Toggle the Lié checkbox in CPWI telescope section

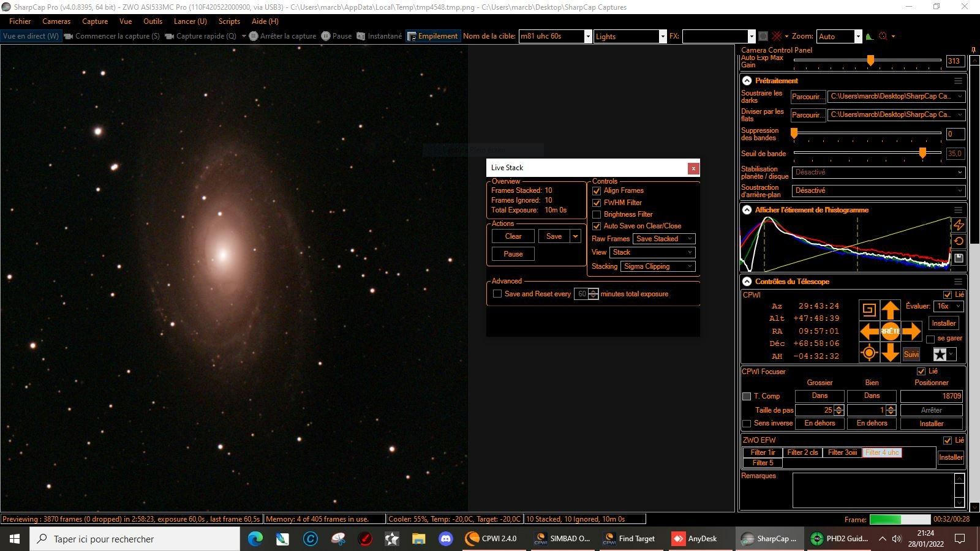[x=948, y=294]
